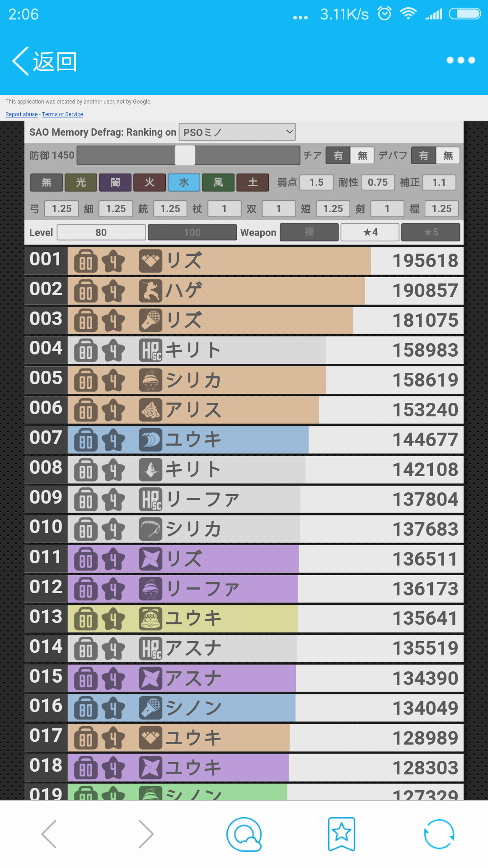Open the Report abuse link
Viewport: 488px width, 868px height.
[21, 114]
